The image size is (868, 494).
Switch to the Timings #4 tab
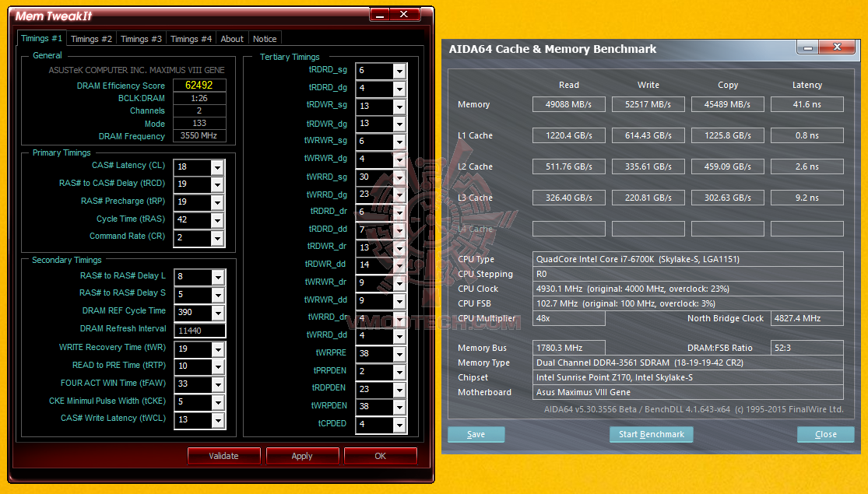click(x=191, y=39)
